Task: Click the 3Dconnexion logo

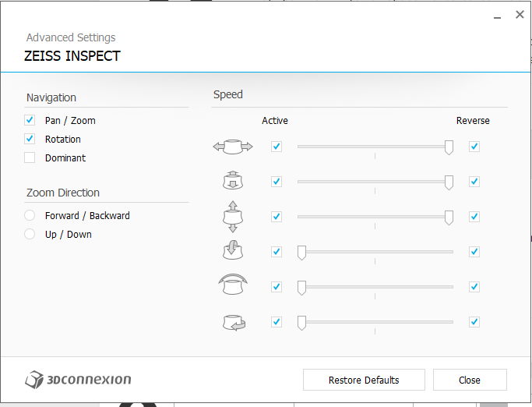Action: (78, 380)
